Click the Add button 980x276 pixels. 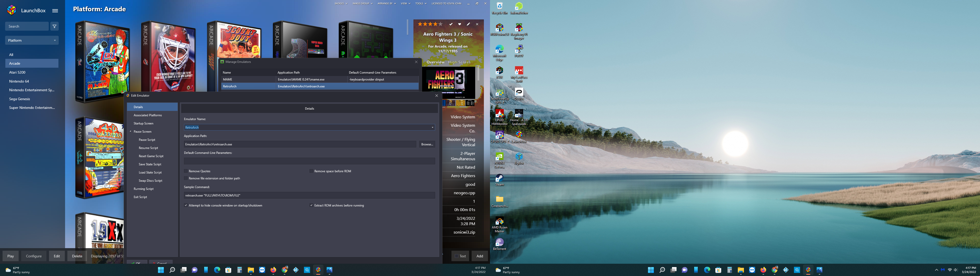480,256
